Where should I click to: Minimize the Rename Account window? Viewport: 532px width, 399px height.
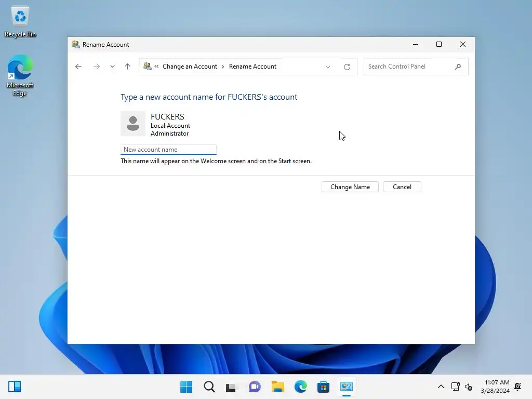[x=415, y=45]
